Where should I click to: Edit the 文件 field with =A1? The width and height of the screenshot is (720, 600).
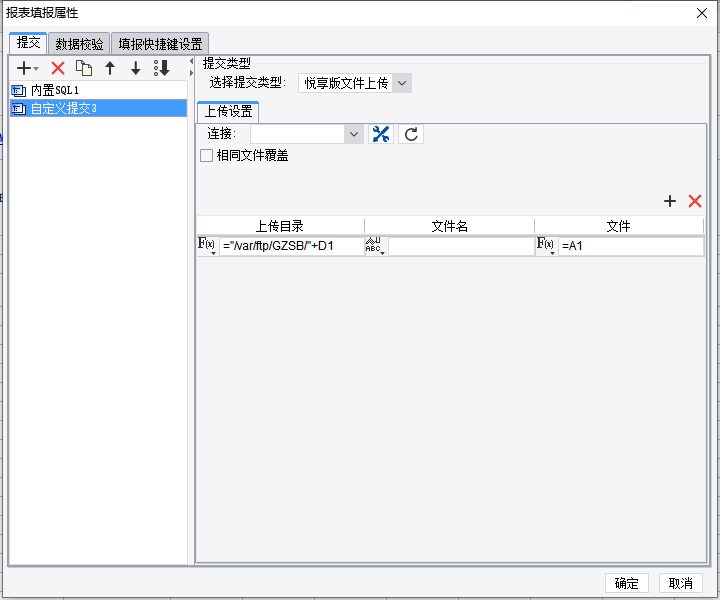[631, 246]
